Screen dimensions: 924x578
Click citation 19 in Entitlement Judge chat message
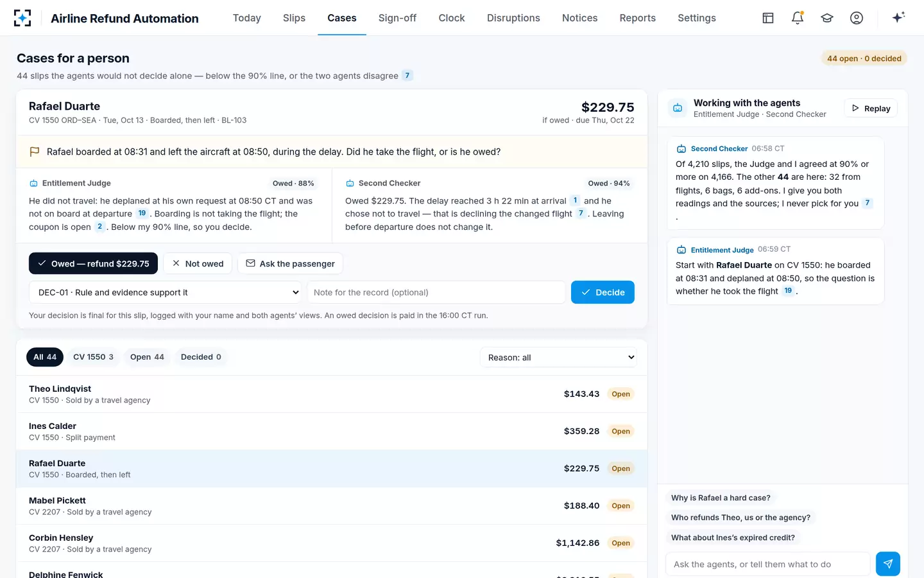pyautogui.click(x=788, y=291)
